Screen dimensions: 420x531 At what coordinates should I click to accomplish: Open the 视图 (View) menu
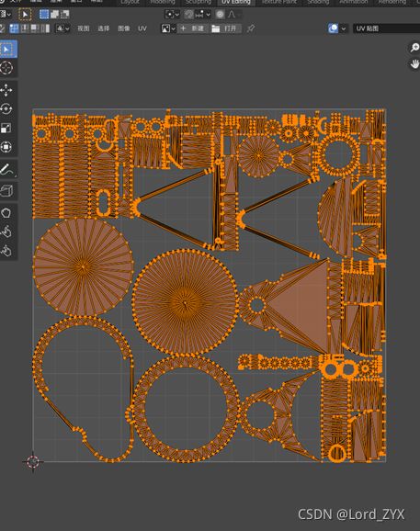[84, 28]
